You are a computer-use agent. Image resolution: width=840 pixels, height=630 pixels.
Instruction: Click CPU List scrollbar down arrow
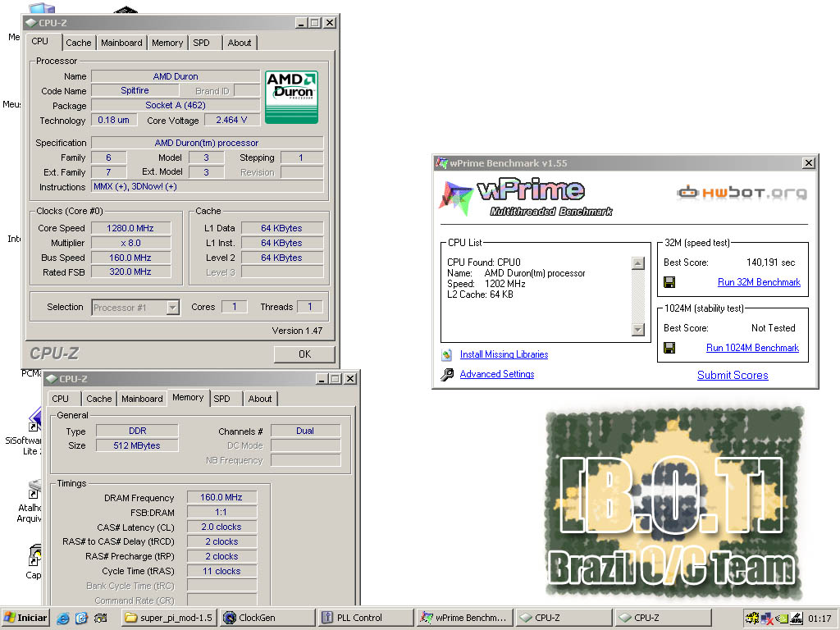click(x=638, y=330)
